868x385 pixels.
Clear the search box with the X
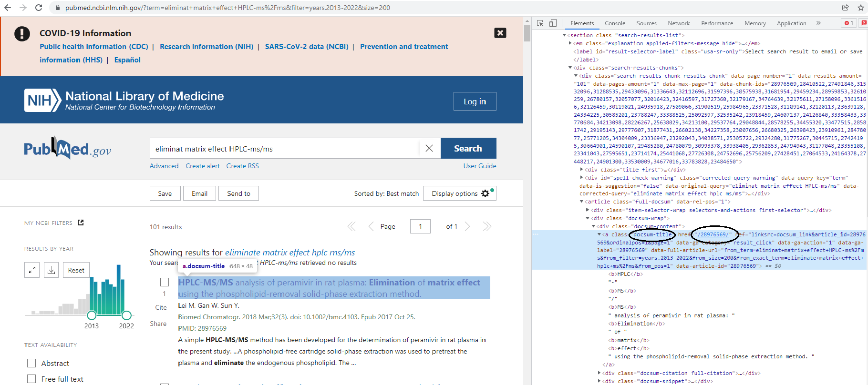click(x=429, y=148)
